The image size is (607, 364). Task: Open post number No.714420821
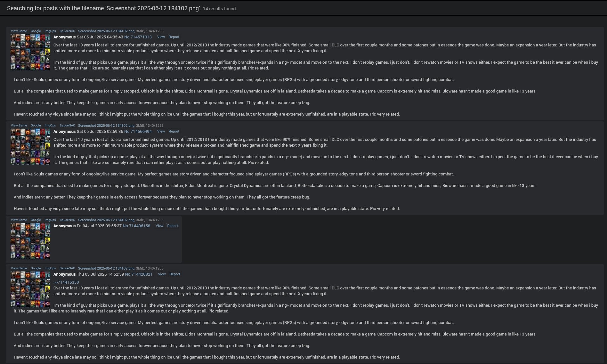tap(139, 274)
